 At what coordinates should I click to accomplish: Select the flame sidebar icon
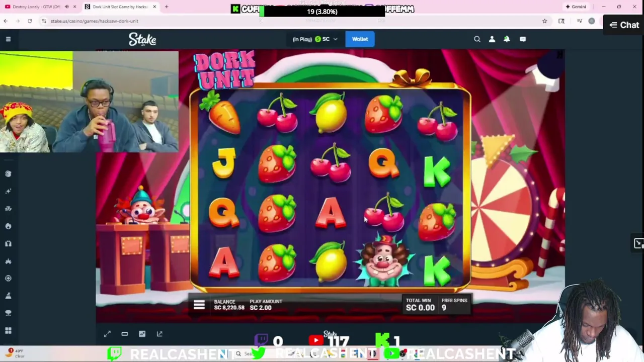click(x=8, y=226)
